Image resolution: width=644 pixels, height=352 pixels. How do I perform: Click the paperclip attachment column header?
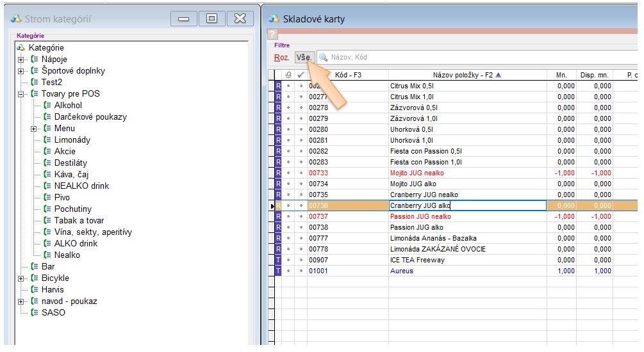pyautogui.click(x=288, y=75)
